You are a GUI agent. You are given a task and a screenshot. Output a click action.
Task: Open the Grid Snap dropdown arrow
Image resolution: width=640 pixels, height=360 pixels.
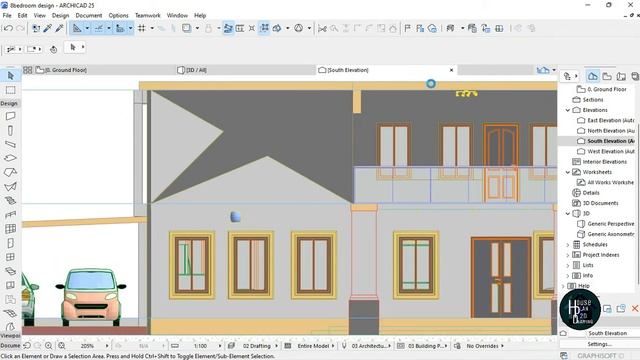[x=152, y=28]
